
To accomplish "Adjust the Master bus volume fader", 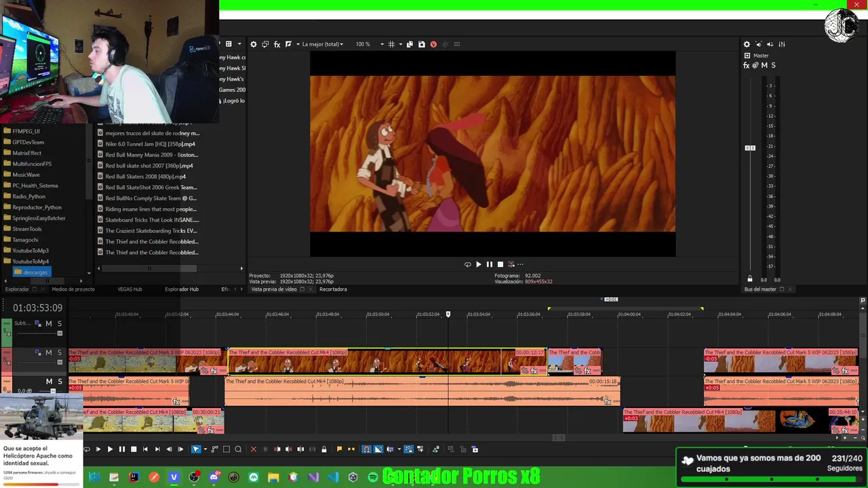I will (x=750, y=148).
